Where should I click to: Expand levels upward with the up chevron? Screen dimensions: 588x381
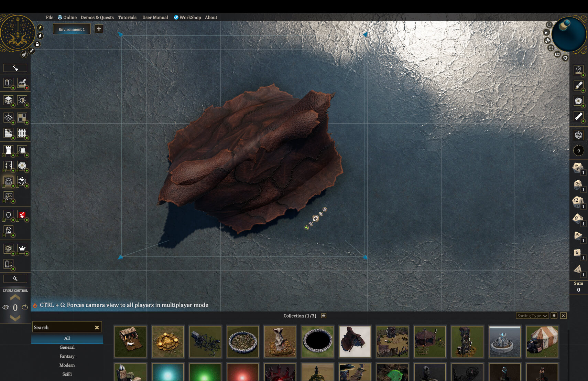tap(15, 298)
